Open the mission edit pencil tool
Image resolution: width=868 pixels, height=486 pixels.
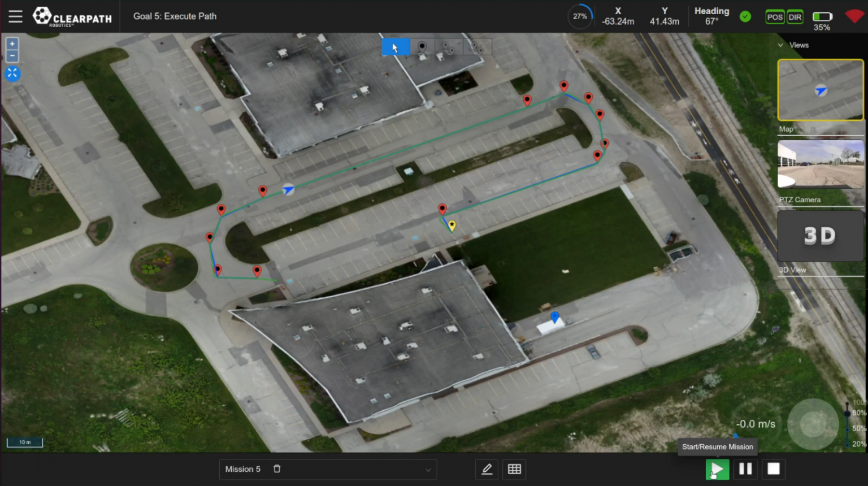click(x=487, y=469)
